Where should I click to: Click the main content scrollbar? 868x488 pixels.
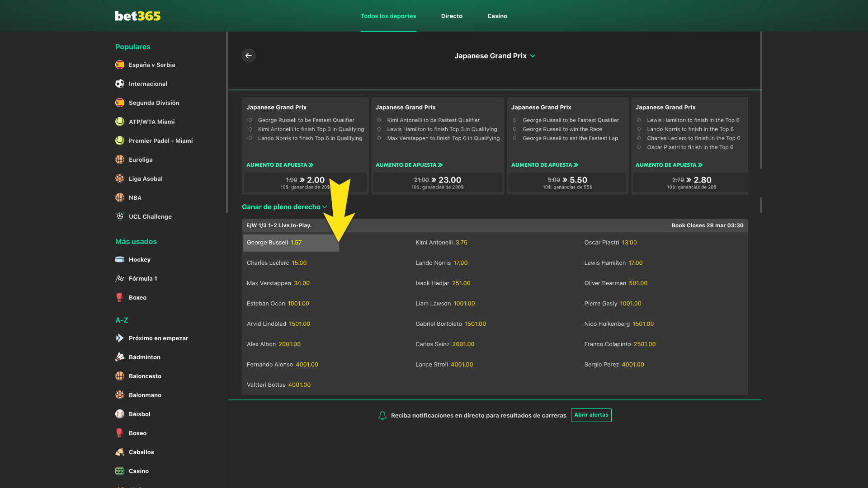761,100
